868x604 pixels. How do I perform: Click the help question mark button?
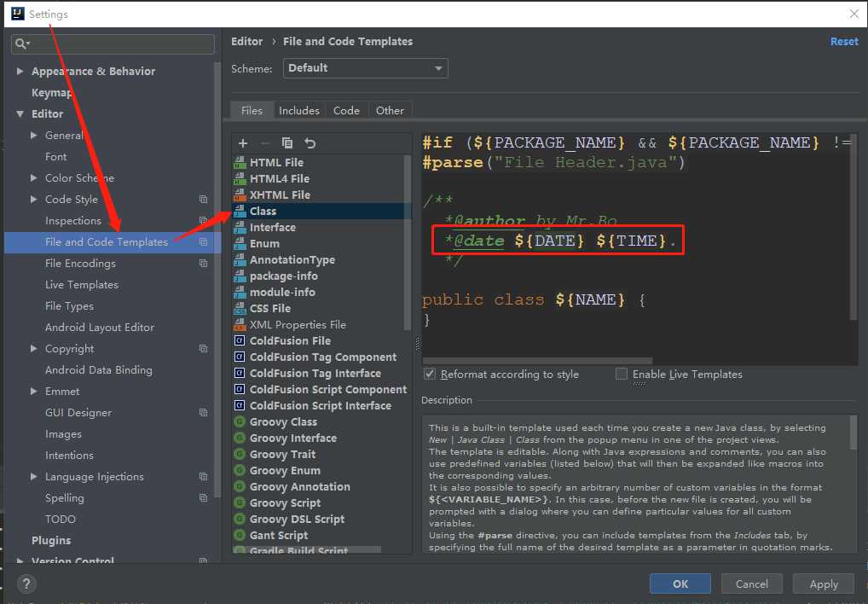tap(26, 584)
